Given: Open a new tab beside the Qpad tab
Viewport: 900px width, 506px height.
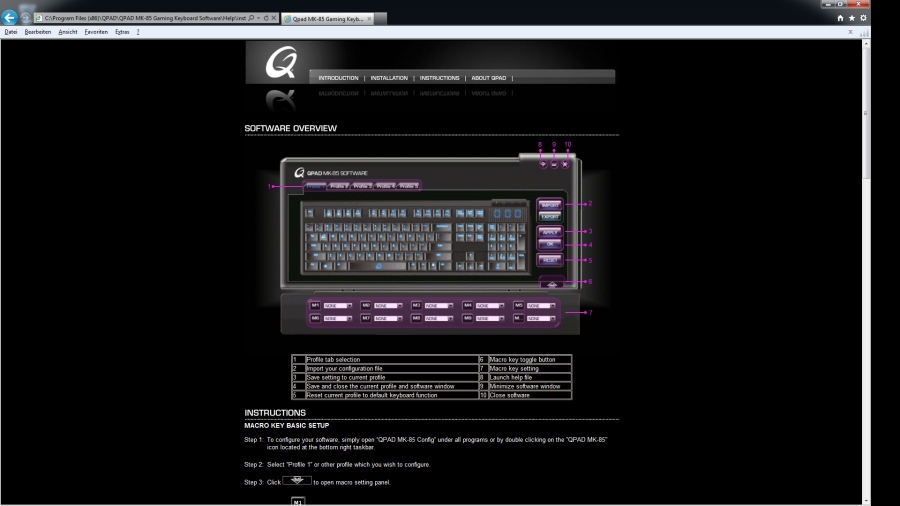Looking at the screenshot, I should point(381,19).
